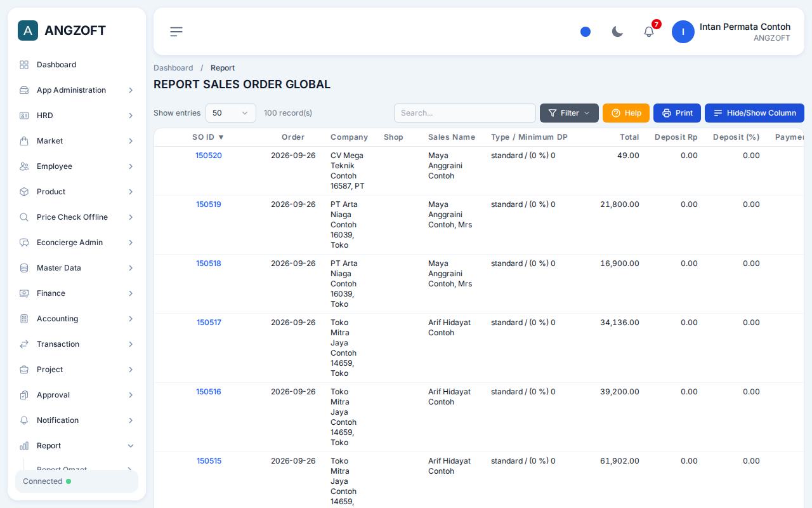The width and height of the screenshot is (812, 508).
Task: Open the Master Data menu item
Action: click(x=77, y=268)
